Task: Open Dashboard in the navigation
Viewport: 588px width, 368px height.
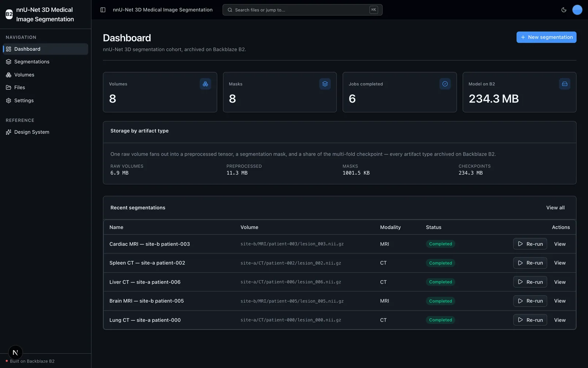Action: [46, 49]
